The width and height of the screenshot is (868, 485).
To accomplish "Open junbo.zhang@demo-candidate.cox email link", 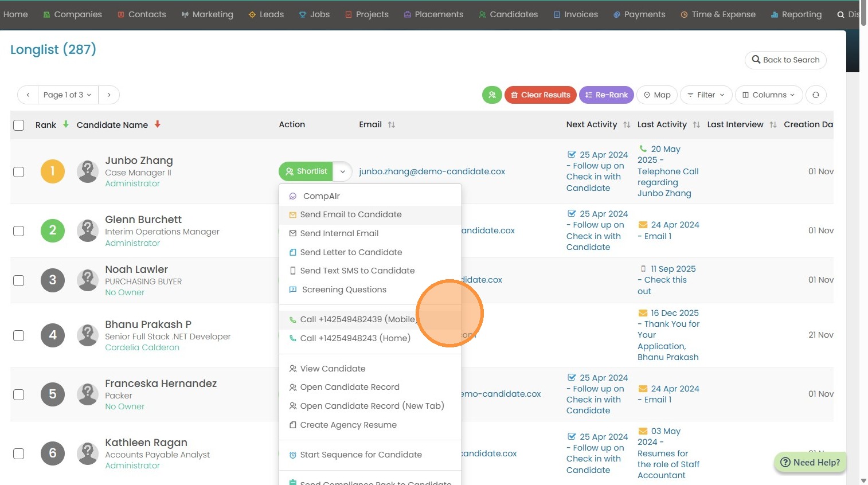I will [x=432, y=171].
